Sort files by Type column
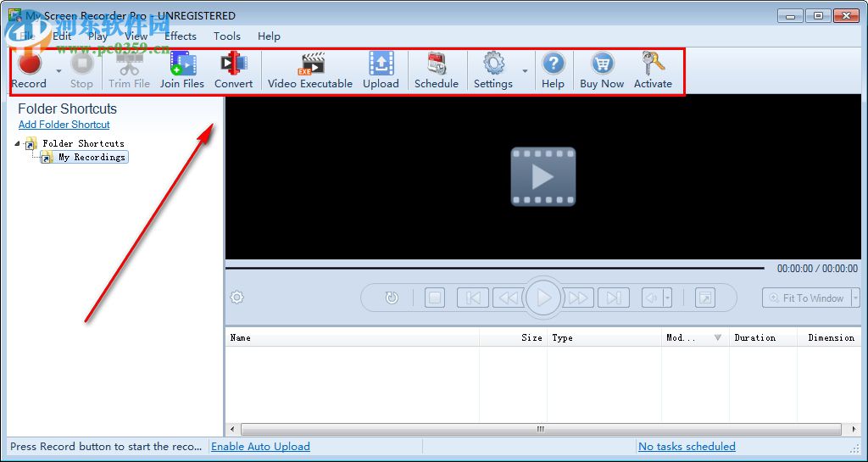Image resolution: width=868 pixels, height=462 pixels. pos(604,337)
